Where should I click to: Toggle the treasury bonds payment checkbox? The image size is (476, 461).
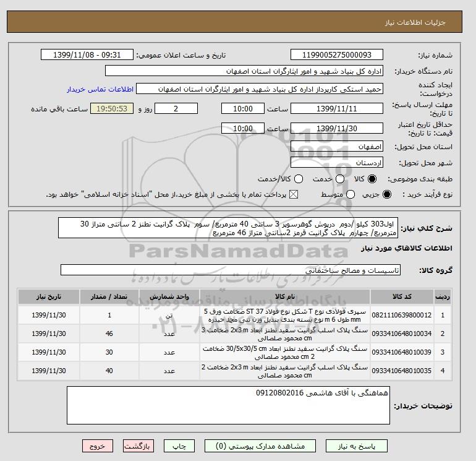294,194
